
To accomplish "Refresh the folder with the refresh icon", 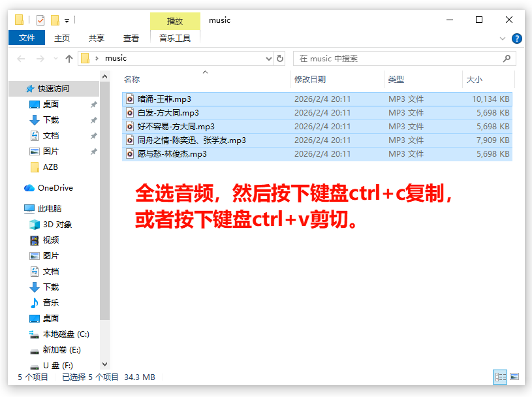I will 279,58.
